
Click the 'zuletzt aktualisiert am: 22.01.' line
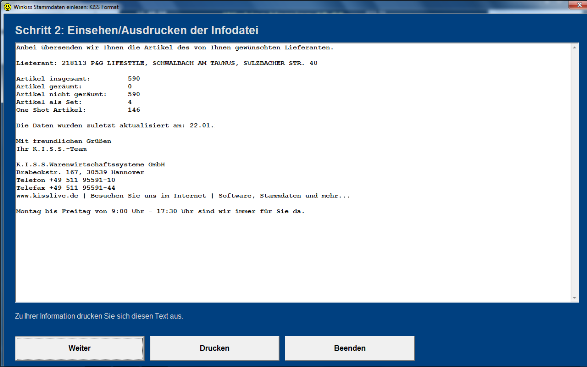pyautogui.click(x=115, y=125)
